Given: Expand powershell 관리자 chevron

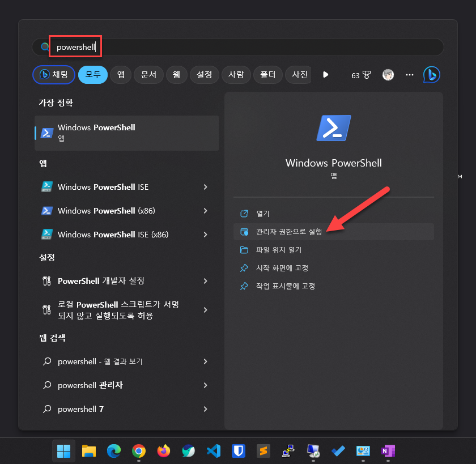Looking at the screenshot, I should click(206, 385).
